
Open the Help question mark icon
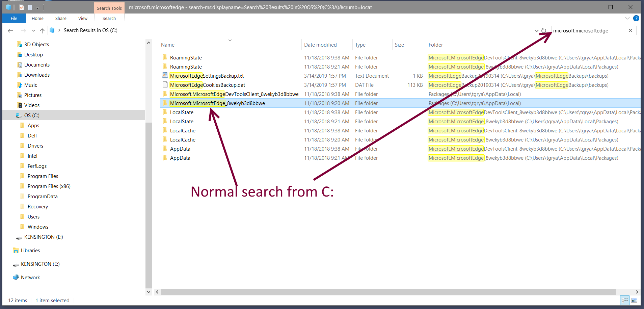(636, 18)
